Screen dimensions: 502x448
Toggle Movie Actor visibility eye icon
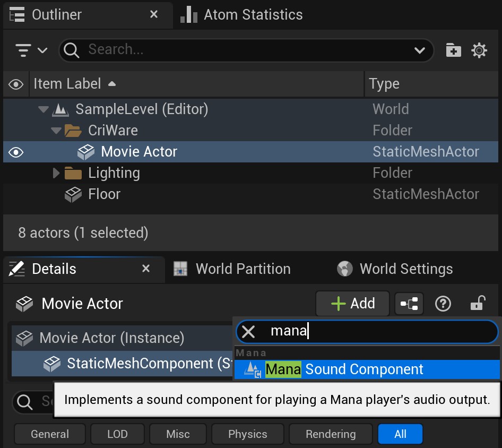pos(15,152)
